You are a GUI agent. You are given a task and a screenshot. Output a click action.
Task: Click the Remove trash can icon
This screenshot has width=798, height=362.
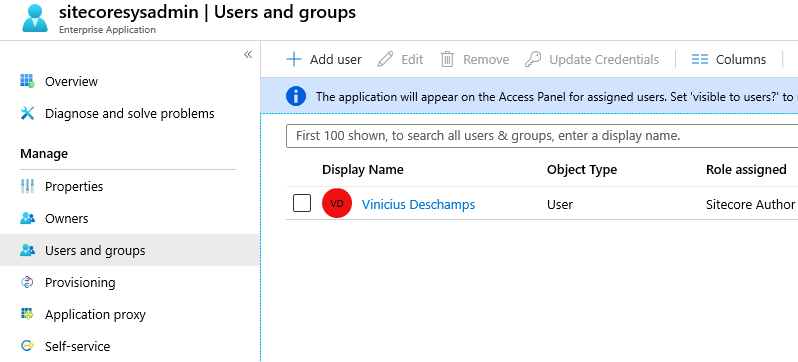point(447,59)
